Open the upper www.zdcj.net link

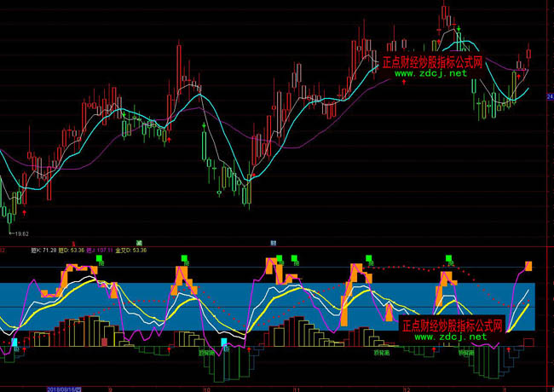431,74
